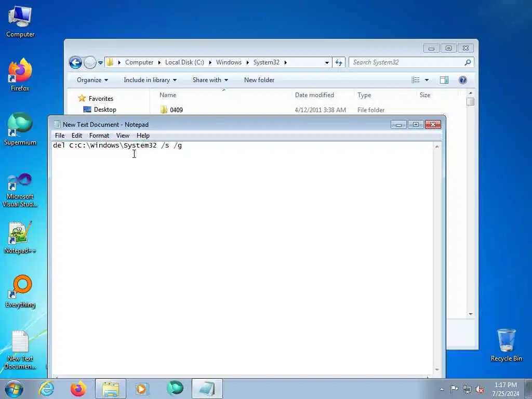Open Explorer help button
532x399 pixels.
[x=463, y=80]
